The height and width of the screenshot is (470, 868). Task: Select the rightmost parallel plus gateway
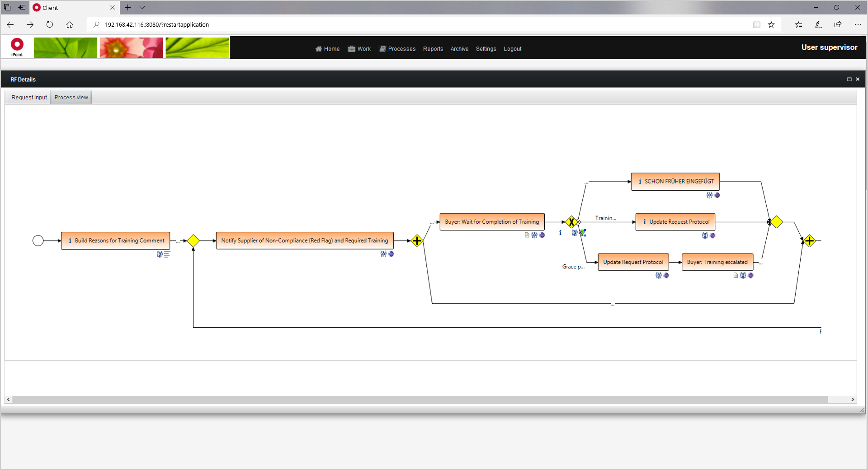(809, 241)
